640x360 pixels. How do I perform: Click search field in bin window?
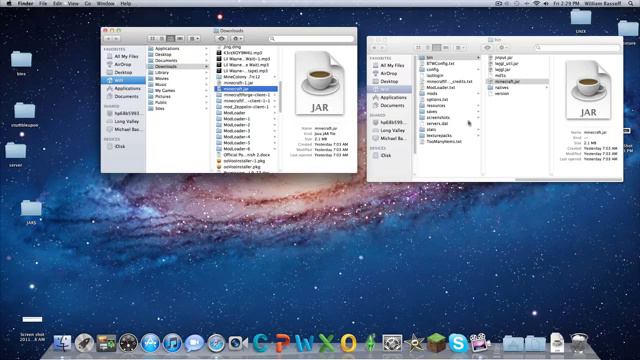point(578,47)
